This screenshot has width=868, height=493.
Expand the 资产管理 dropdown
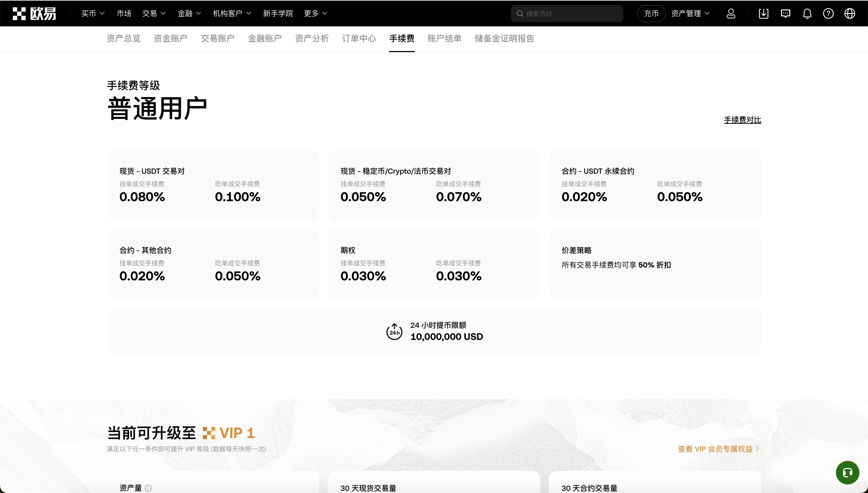click(x=690, y=13)
